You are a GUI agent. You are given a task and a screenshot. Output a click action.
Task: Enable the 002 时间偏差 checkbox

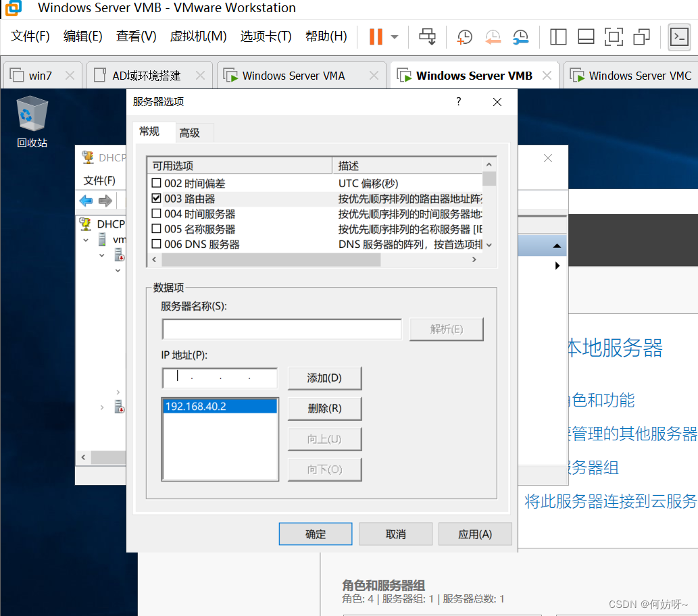[x=157, y=183]
